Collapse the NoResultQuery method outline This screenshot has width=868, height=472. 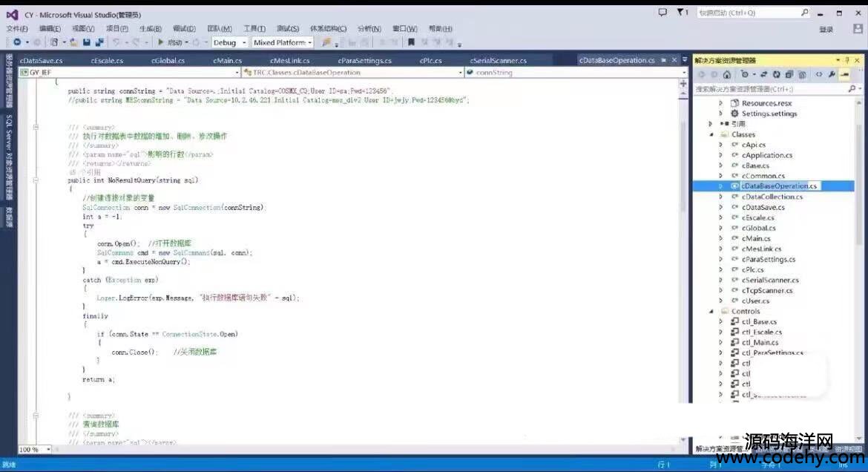(x=36, y=180)
